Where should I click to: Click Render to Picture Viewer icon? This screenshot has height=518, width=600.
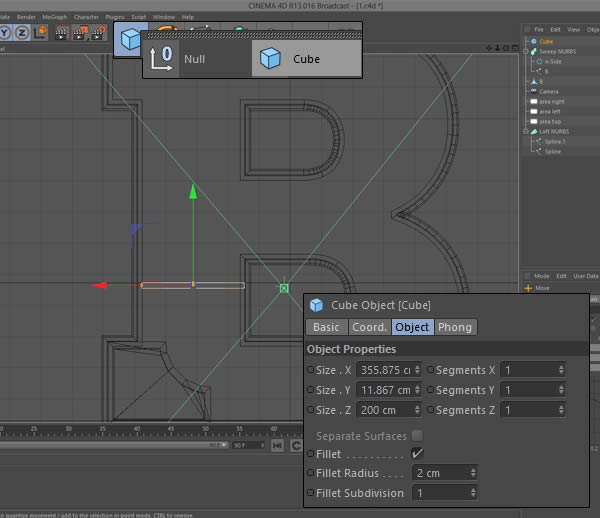pyautogui.click(x=80, y=33)
